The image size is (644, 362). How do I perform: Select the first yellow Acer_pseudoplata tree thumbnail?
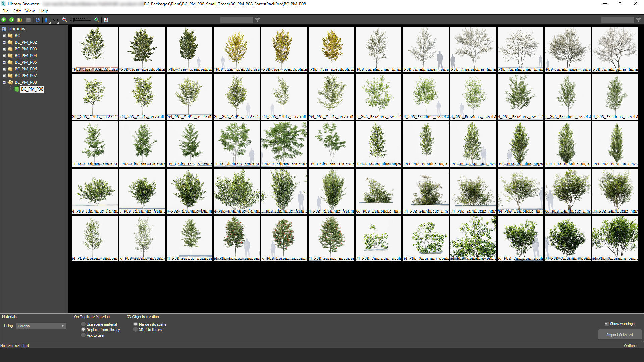tap(237, 50)
